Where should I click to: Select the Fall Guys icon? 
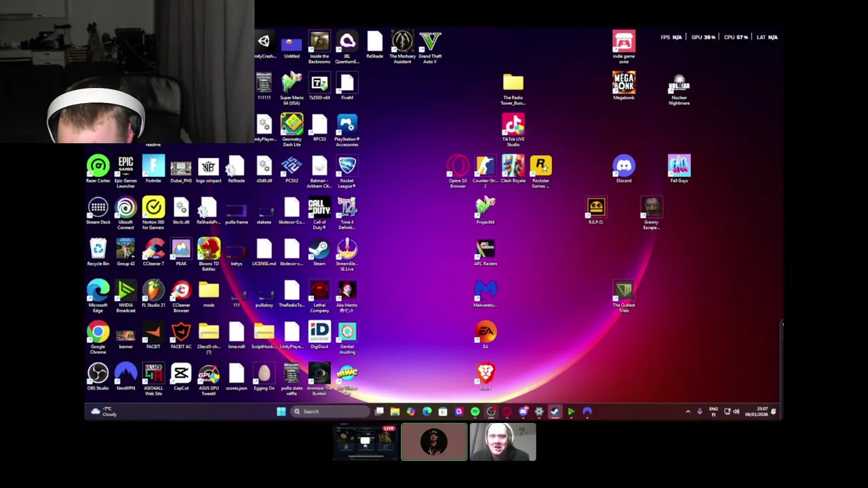tap(679, 169)
